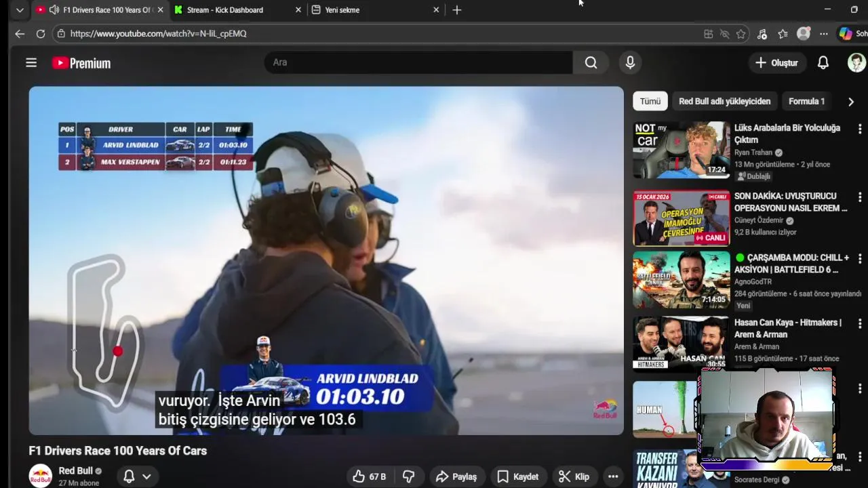This screenshot has height=488, width=868.
Task: Open the Edge media control icon
Action: 762,34
